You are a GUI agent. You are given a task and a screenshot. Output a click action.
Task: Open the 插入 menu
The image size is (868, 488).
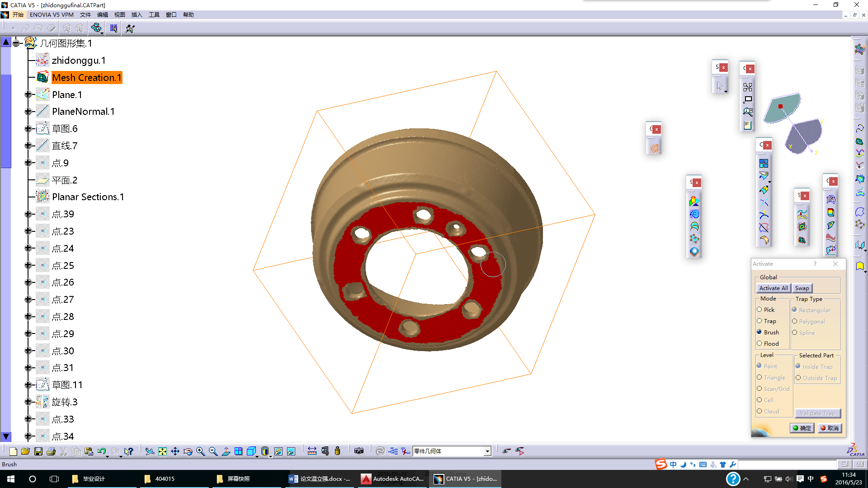click(x=137, y=14)
